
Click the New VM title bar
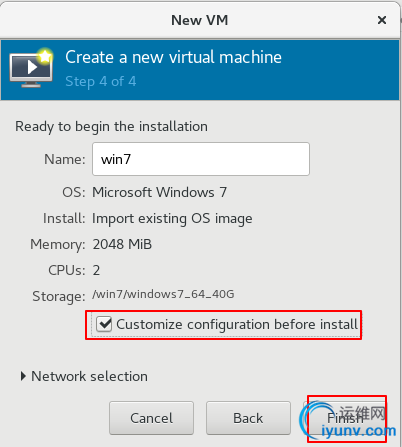[x=200, y=20]
